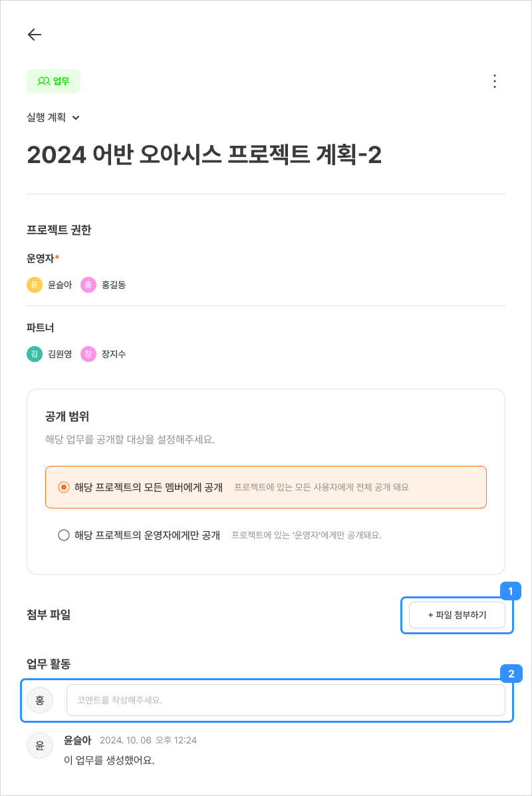Click 윤슬아's yellow avatar under 운영자
Viewport: 532px width, 796px height.
pyautogui.click(x=35, y=285)
